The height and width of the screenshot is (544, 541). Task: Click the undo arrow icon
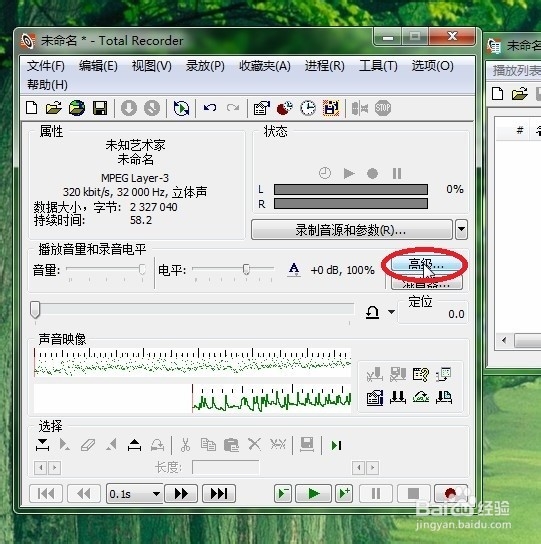tap(210, 108)
